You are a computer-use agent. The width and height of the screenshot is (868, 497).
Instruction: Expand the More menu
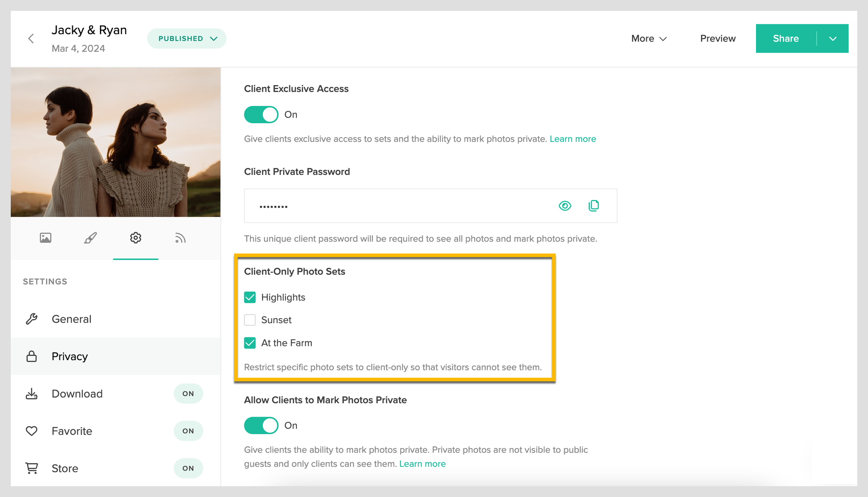pos(648,38)
